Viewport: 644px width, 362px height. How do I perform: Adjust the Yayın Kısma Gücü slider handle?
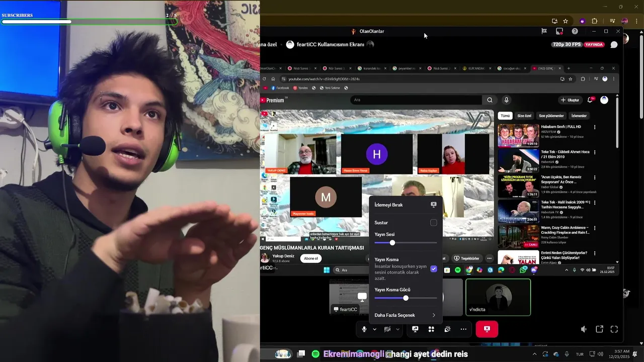coord(406,298)
